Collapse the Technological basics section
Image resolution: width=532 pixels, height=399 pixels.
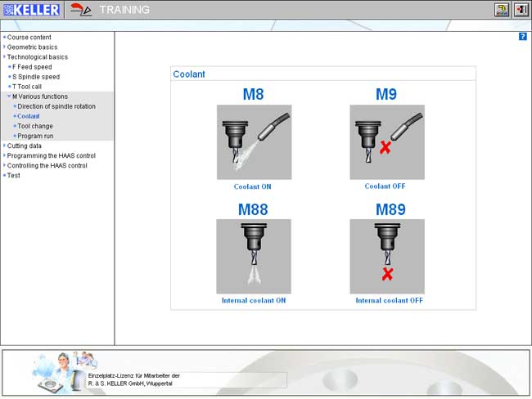tap(38, 57)
